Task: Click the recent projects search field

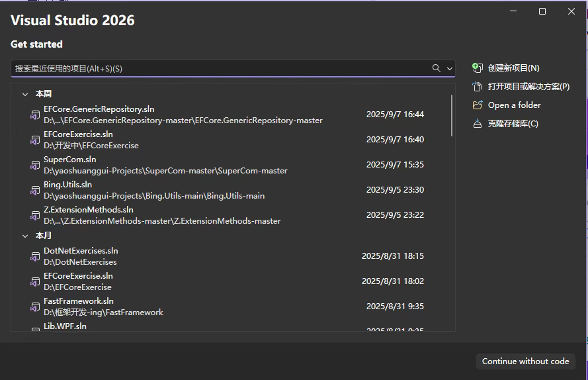Action: 218,68
